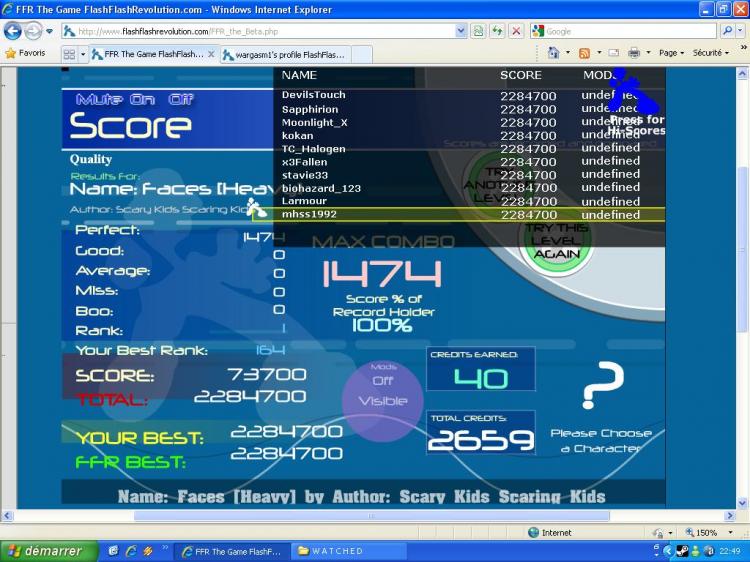This screenshot has height=562, width=750.
Task: Open the Favoris star panel
Action: pos(25,53)
